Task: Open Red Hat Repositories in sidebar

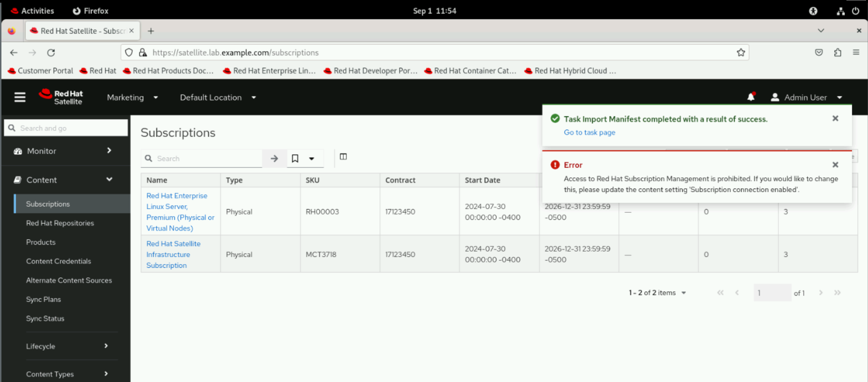Action: (x=60, y=223)
